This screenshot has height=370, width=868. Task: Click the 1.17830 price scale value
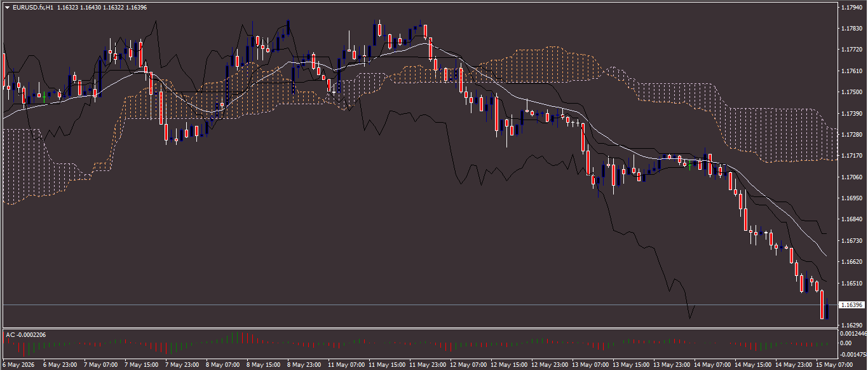coord(851,29)
